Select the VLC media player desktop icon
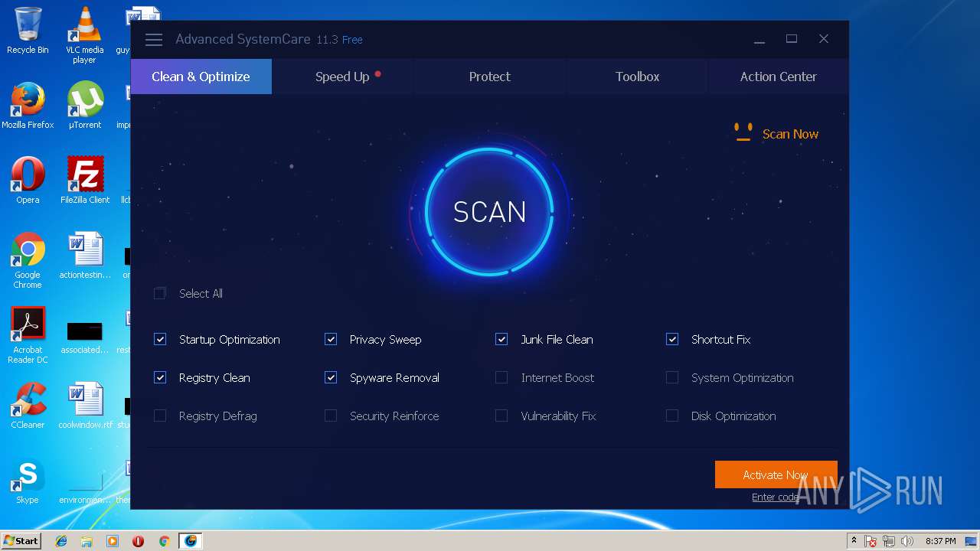 84,35
